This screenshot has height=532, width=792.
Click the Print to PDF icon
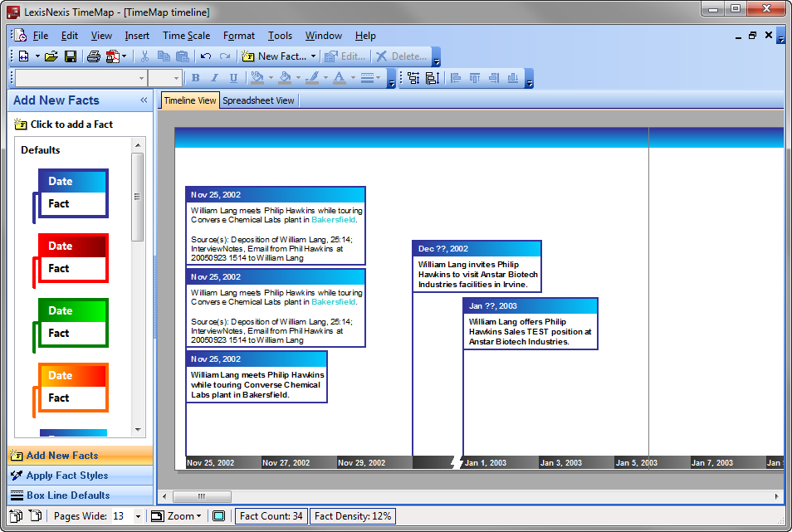(x=113, y=56)
